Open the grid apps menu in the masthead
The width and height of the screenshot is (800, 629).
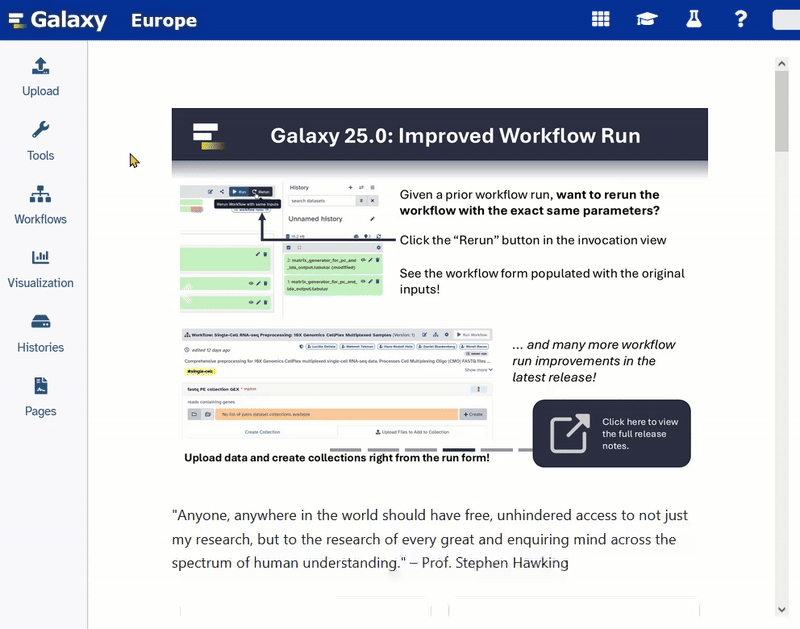click(x=601, y=19)
